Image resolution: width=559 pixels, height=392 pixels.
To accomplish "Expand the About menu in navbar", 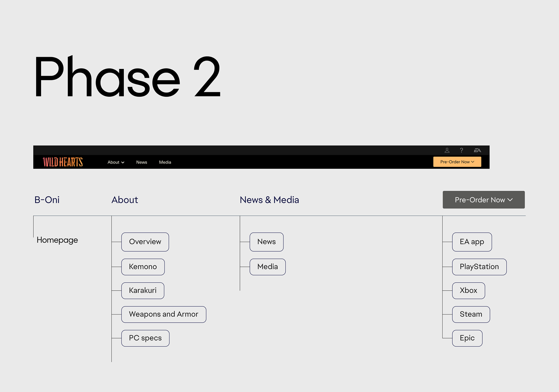I will click(x=116, y=162).
